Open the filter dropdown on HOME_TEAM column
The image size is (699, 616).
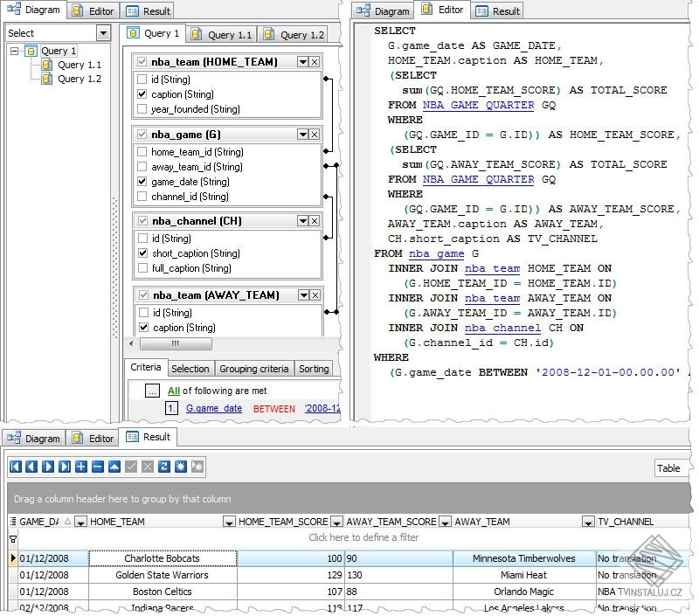point(227,522)
